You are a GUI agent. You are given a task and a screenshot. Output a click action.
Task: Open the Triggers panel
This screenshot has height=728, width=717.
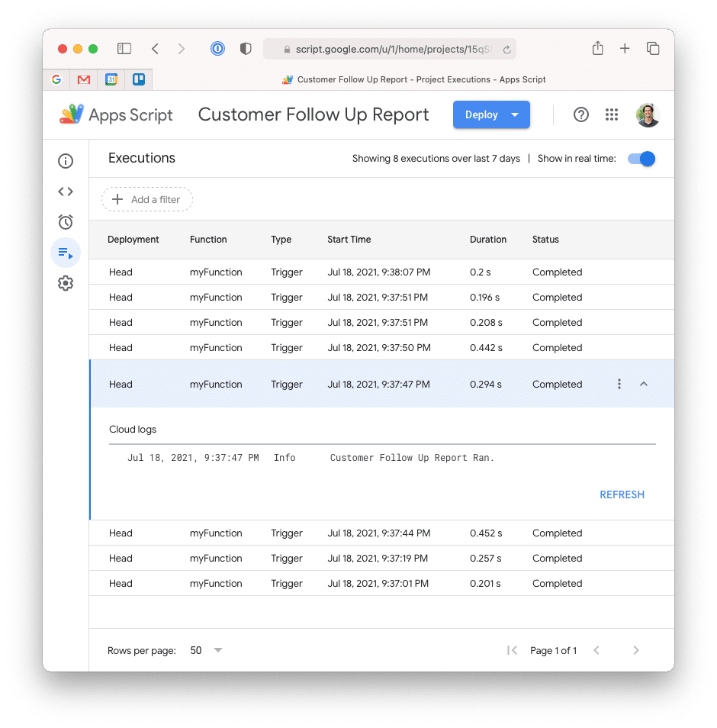click(x=65, y=222)
